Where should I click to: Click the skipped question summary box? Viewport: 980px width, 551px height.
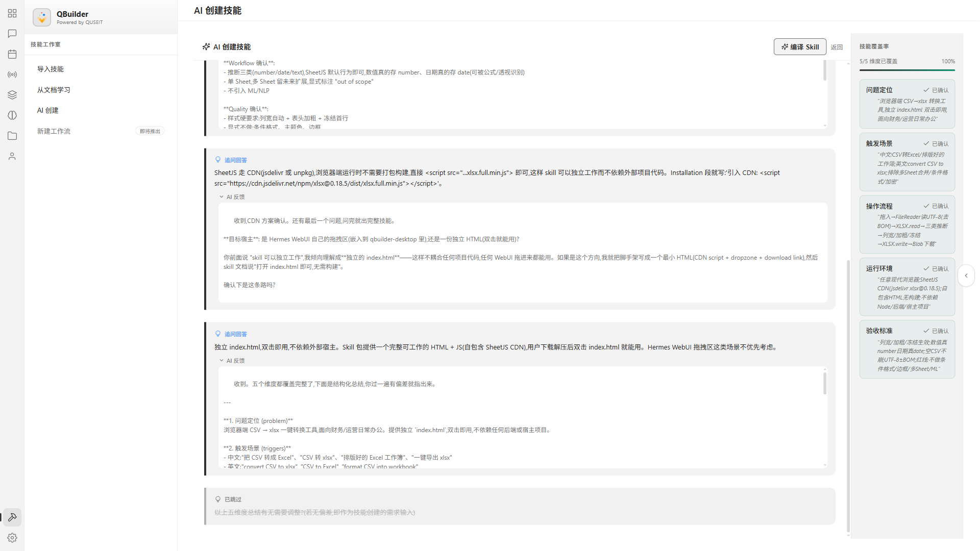(x=520, y=506)
